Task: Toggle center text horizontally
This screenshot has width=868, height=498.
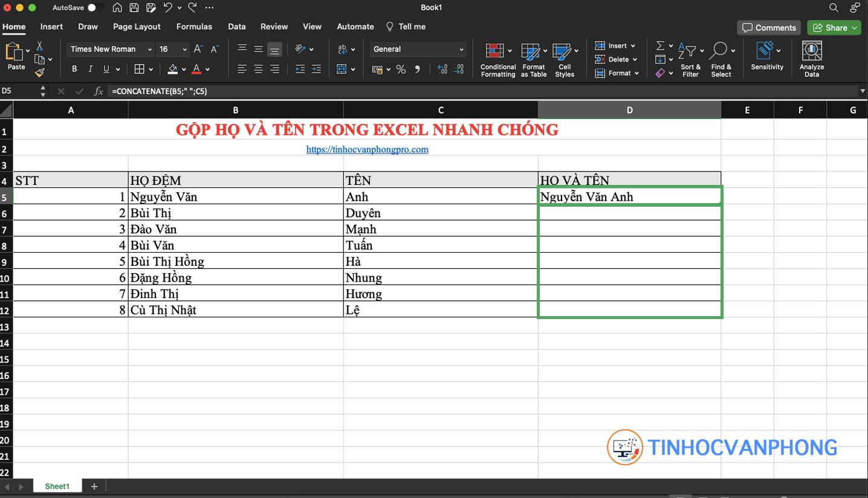Action: coord(259,70)
